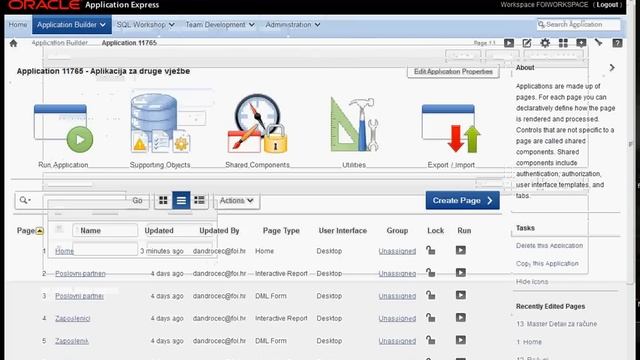Open the feedback comment icon in toolbar
Image resolution: width=640 pixels, height=360 pixels.
click(581, 43)
